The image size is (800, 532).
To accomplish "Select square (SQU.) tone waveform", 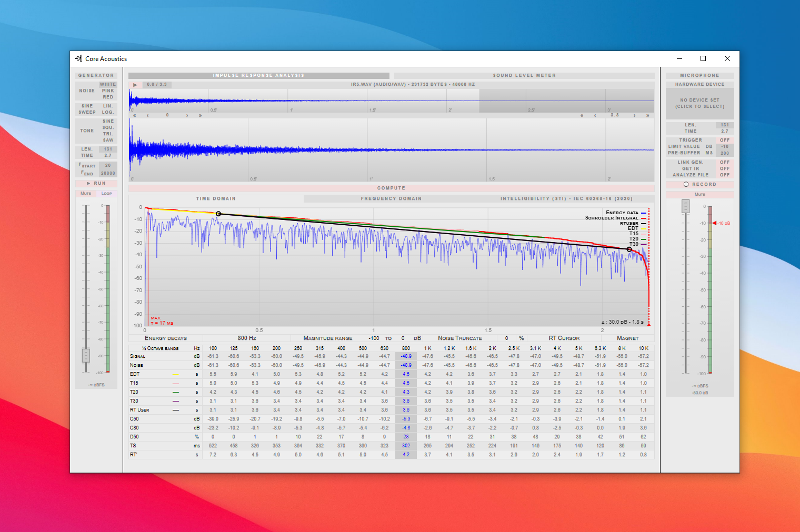I will 108,127.
